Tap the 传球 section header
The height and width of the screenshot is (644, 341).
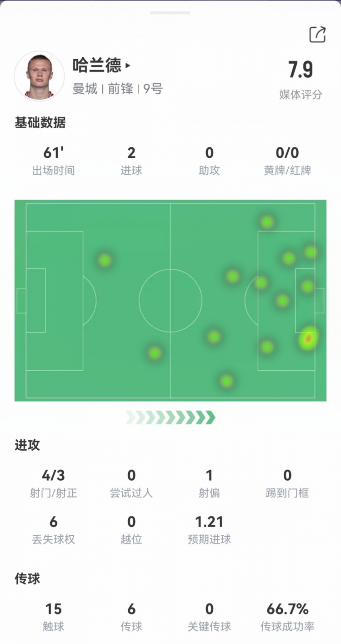tap(27, 579)
